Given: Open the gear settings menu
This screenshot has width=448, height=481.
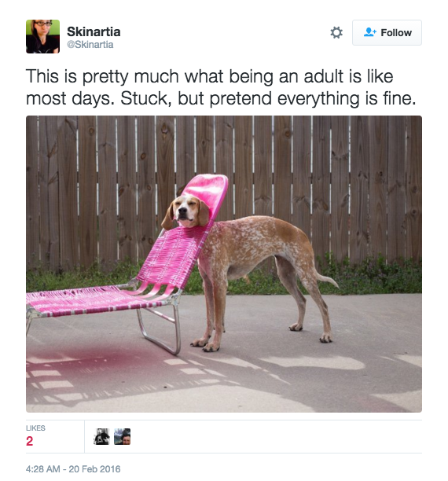Looking at the screenshot, I should 336,32.
